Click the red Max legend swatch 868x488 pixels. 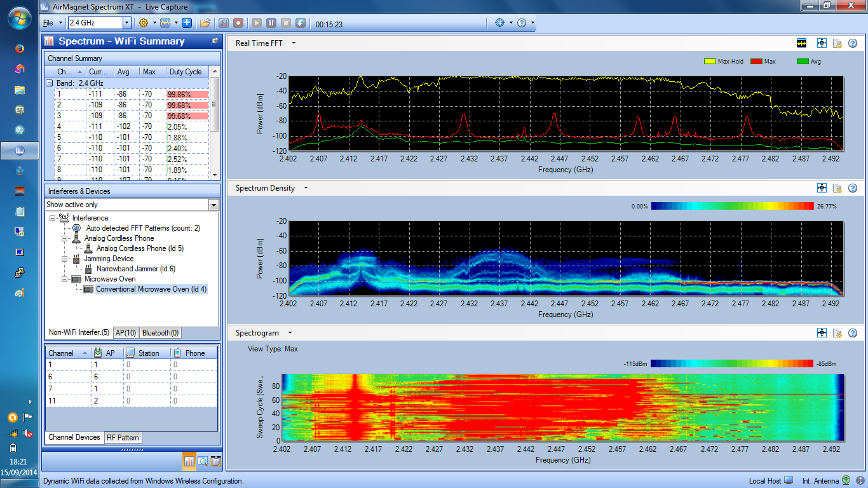tap(756, 62)
